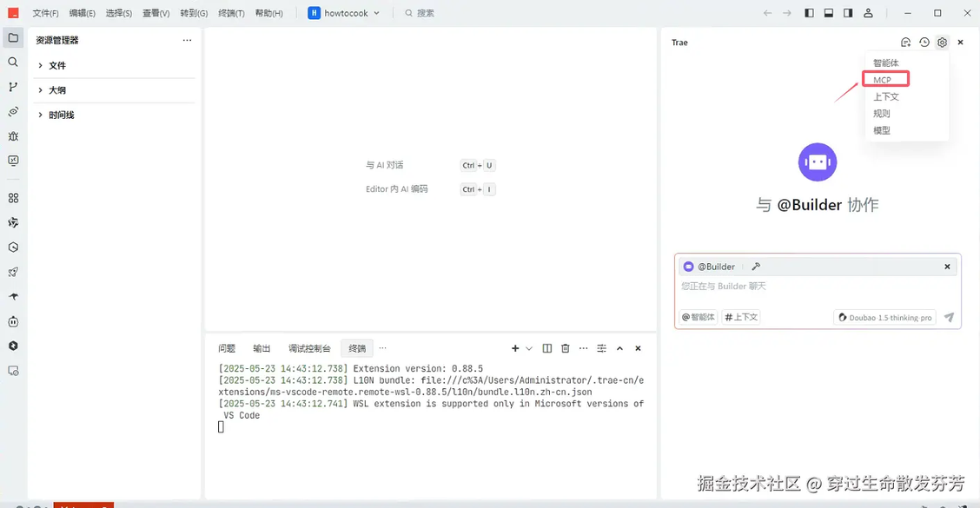Close the Trae side panel
The height and width of the screenshot is (508, 980).
point(961,43)
